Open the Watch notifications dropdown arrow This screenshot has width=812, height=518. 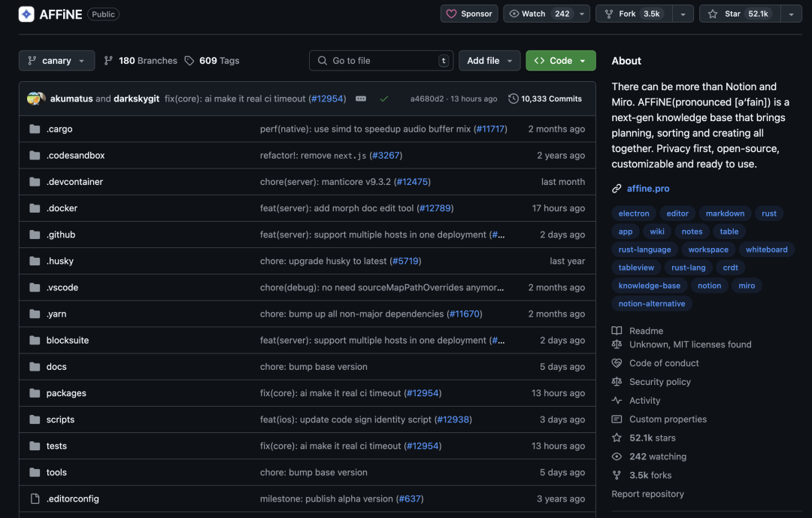[x=582, y=14]
